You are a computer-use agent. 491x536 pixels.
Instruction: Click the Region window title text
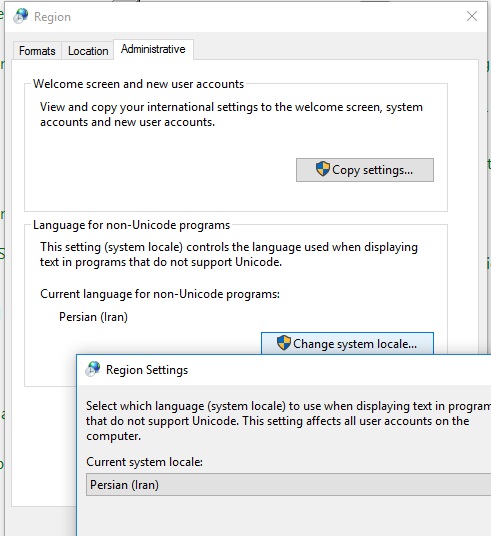click(x=52, y=17)
